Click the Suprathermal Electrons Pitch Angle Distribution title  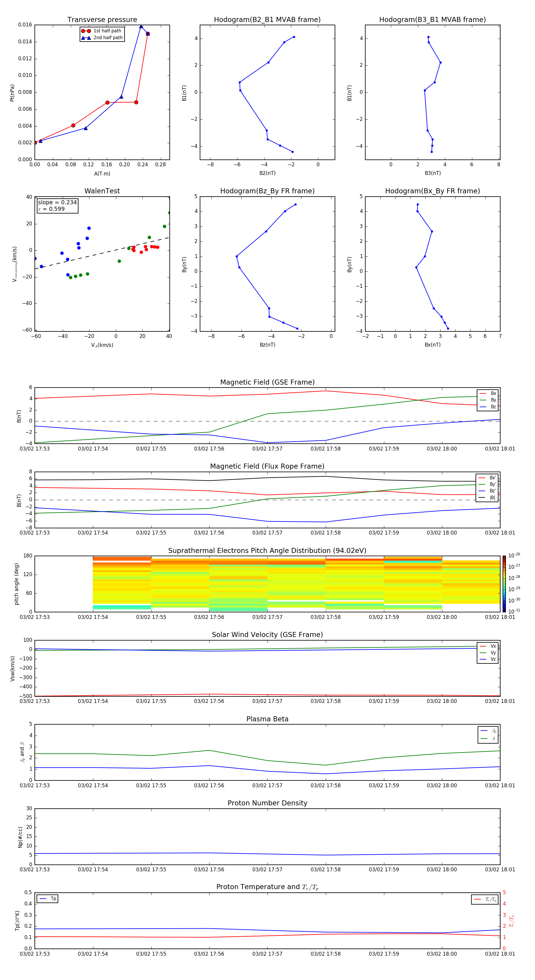[x=267, y=551]
